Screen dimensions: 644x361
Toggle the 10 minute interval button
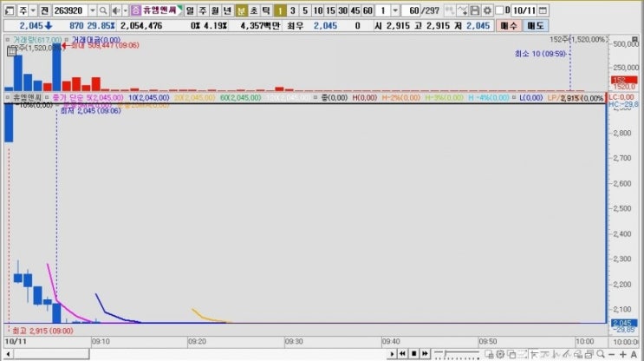click(318, 10)
